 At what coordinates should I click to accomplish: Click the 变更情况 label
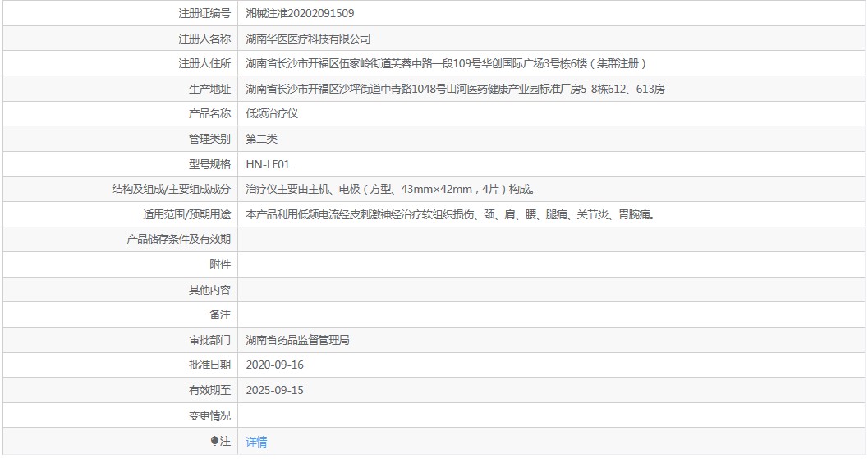pyautogui.click(x=209, y=415)
